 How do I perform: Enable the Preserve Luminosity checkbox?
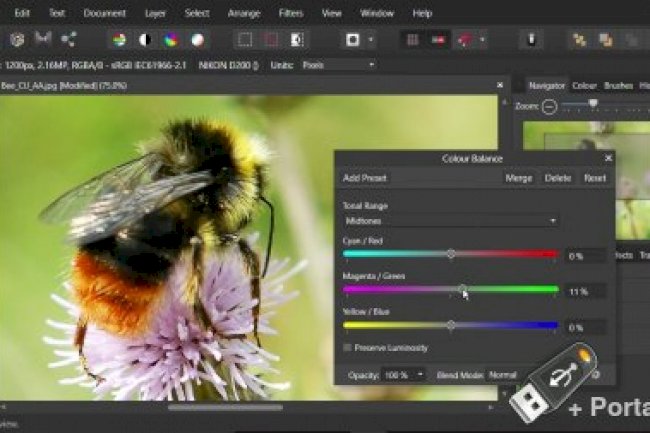[x=348, y=347]
